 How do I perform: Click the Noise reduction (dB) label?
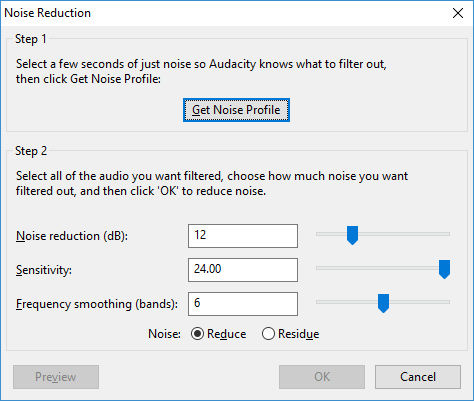[72, 236]
